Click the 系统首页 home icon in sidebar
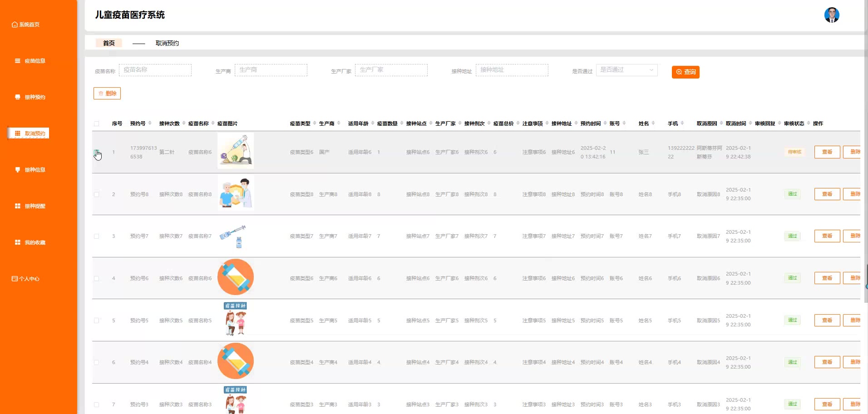 [15, 25]
